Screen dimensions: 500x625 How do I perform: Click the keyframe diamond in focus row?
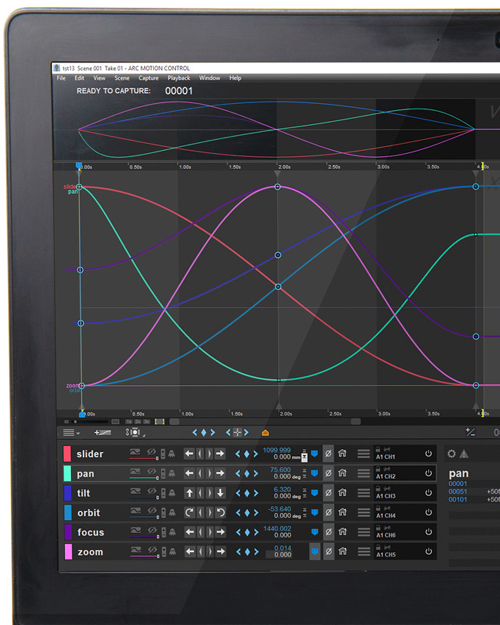click(x=247, y=532)
